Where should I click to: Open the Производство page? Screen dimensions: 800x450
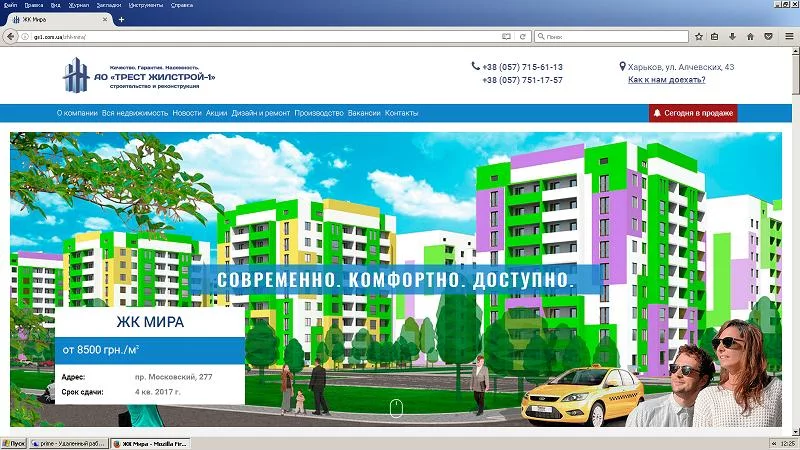click(319, 113)
